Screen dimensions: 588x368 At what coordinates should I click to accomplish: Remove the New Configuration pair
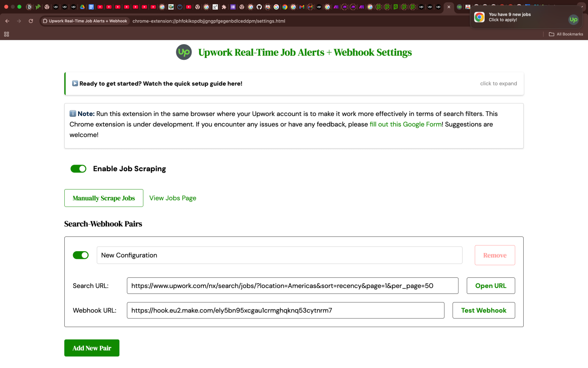click(x=495, y=255)
